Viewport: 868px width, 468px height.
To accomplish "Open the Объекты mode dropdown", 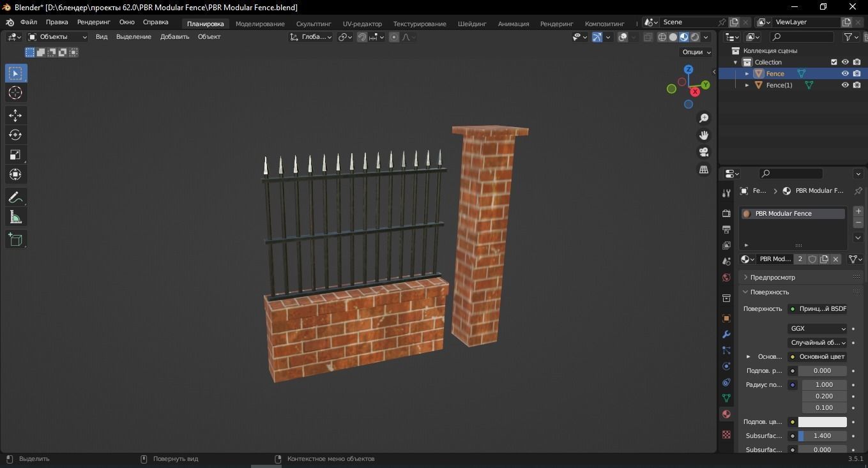I will coord(57,37).
